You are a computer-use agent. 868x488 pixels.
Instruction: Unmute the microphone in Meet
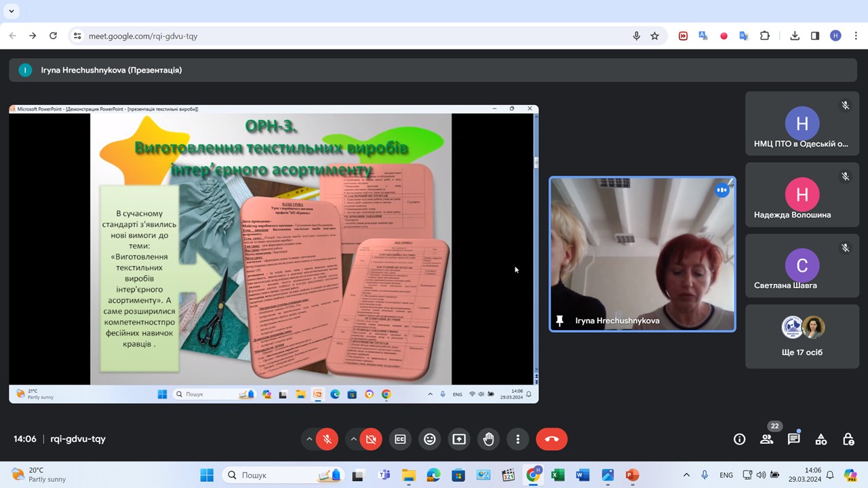coord(327,439)
